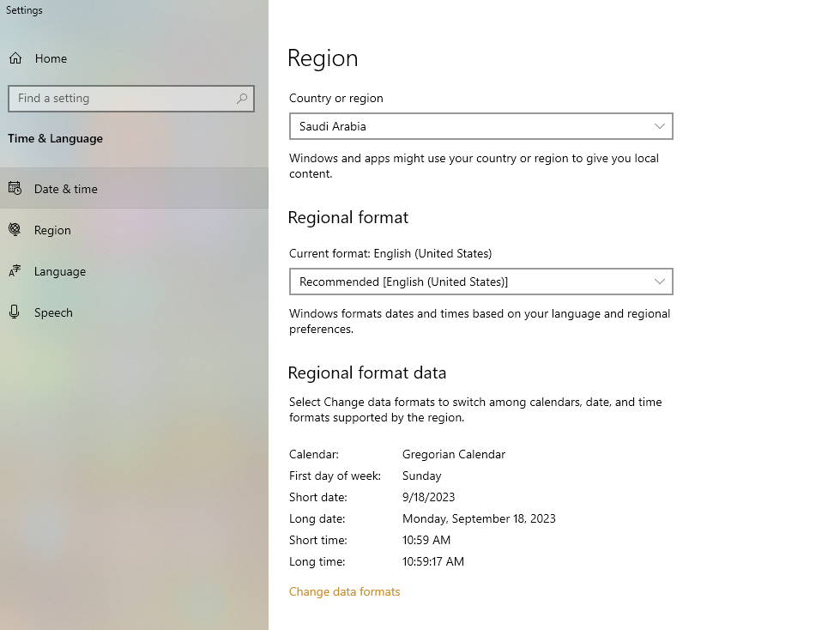Click the Long time: label
840x630 pixels.
coord(317,561)
